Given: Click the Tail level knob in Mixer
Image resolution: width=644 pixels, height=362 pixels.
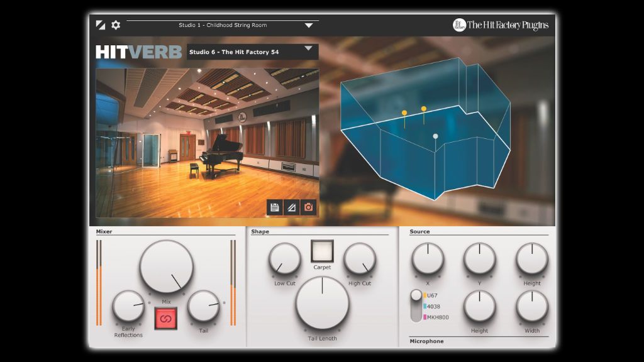Looking at the screenshot, I should [203, 307].
